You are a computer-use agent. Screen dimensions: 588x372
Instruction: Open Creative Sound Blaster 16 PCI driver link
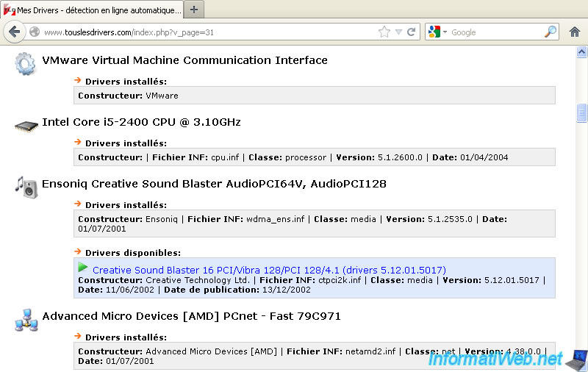pos(269,270)
